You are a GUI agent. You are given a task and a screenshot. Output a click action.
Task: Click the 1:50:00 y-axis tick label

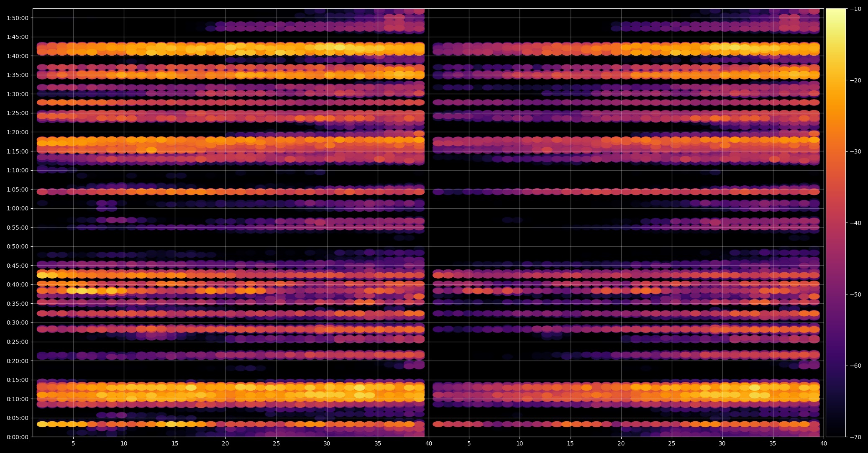tap(17, 18)
